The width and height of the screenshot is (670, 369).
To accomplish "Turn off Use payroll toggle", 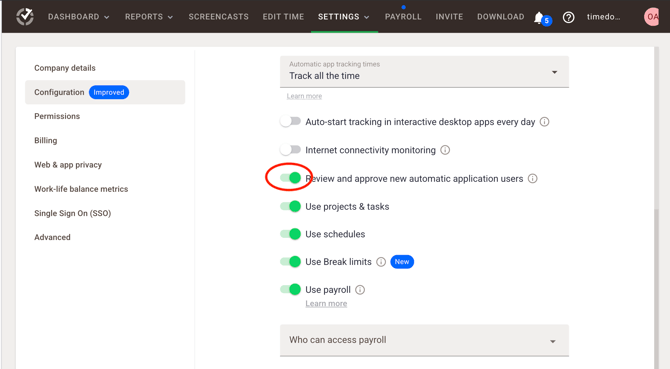I will pyautogui.click(x=291, y=290).
